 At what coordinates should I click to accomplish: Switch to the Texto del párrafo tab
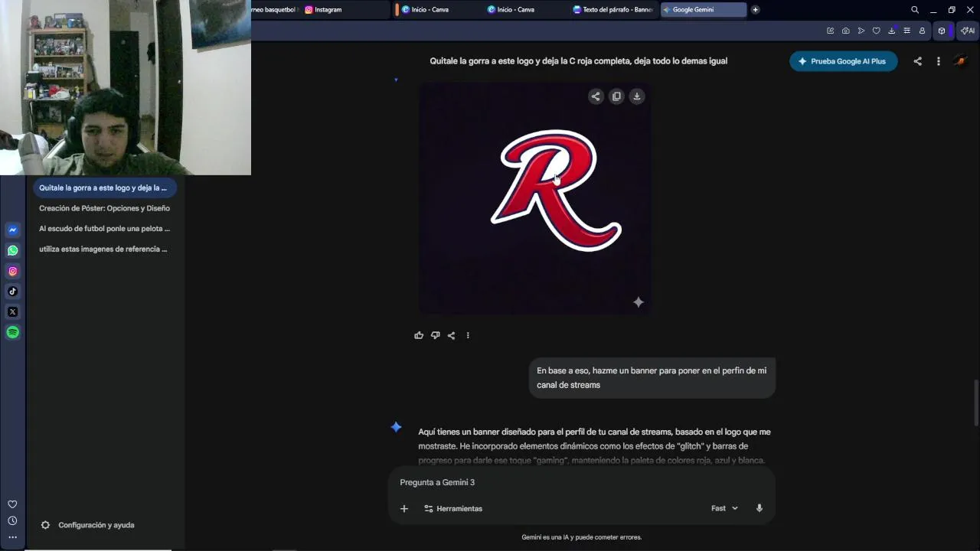tap(612, 10)
